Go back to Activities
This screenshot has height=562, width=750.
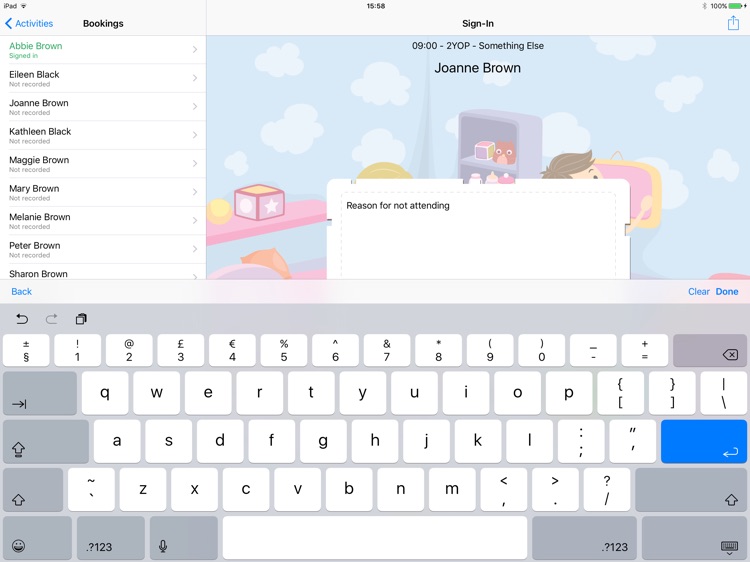[x=29, y=23]
